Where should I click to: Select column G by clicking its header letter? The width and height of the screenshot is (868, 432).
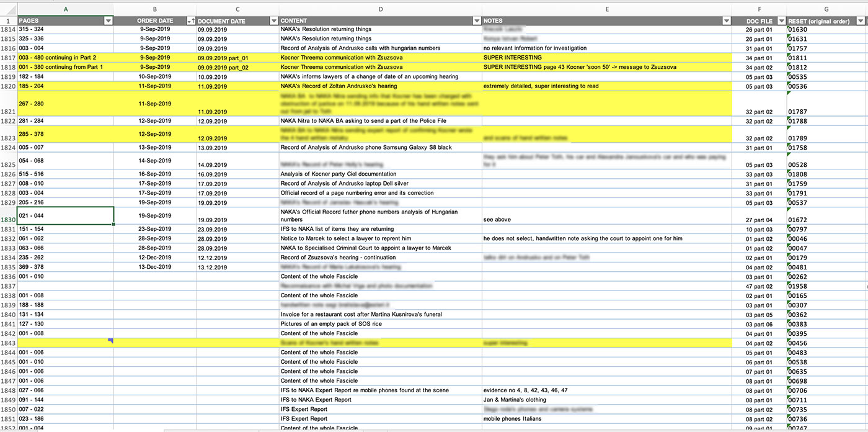click(826, 10)
